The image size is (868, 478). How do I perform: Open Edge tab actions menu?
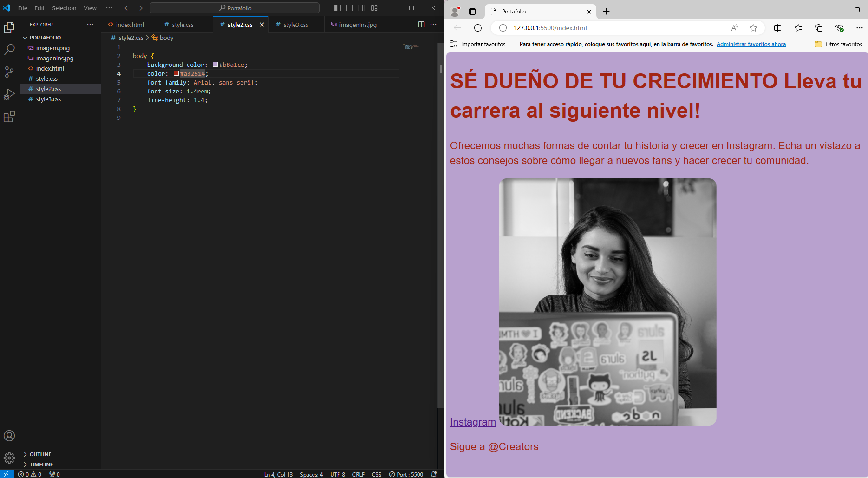tap(472, 11)
